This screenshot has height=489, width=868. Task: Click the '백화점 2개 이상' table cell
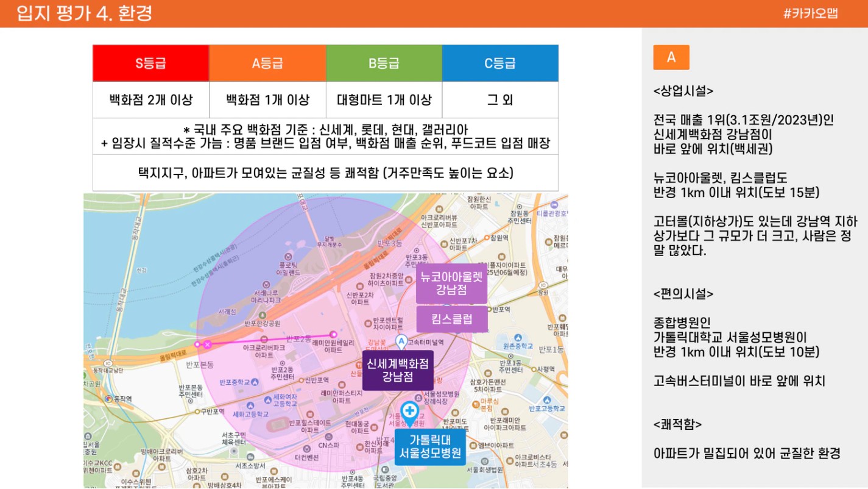[151, 100]
